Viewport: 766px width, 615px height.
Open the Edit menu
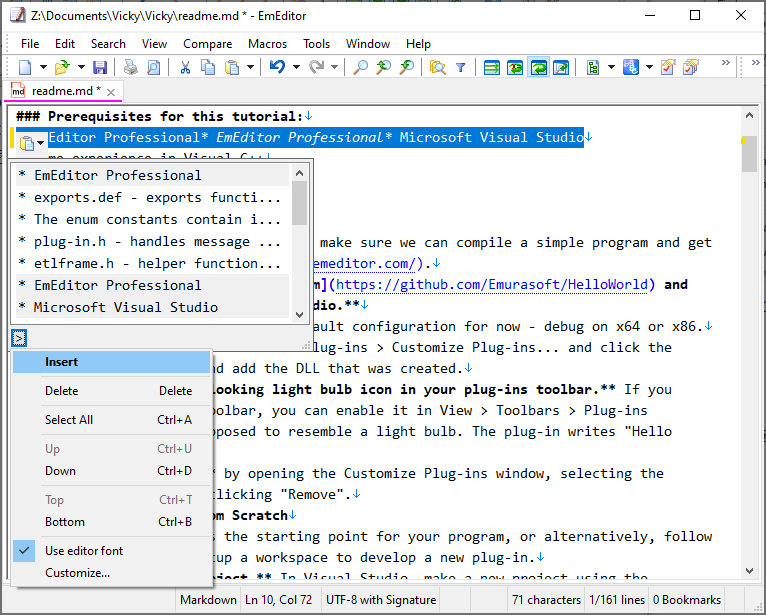tap(65, 44)
